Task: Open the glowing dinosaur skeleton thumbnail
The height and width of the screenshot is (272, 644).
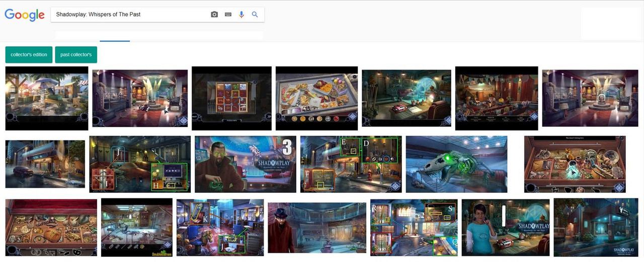Action: pos(456,164)
